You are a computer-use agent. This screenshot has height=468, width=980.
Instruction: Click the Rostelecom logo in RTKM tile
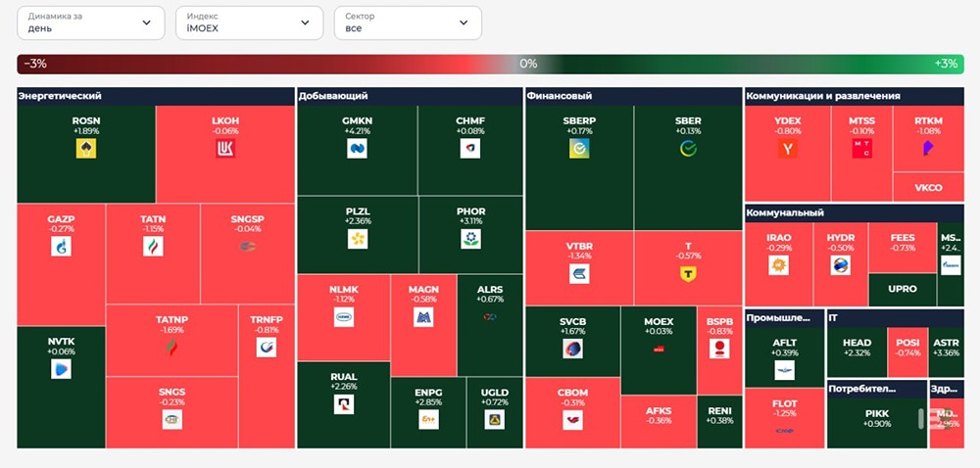click(x=928, y=148)
